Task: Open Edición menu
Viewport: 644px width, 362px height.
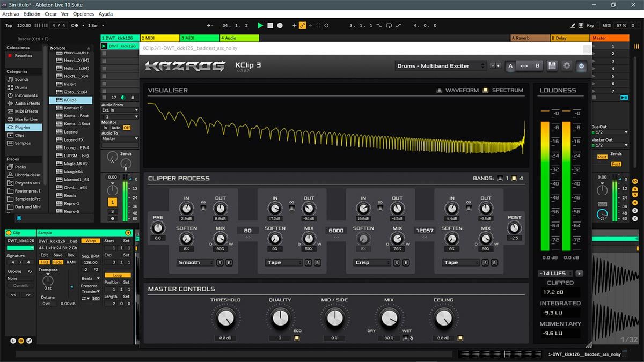Action: [x=32, y=14]
